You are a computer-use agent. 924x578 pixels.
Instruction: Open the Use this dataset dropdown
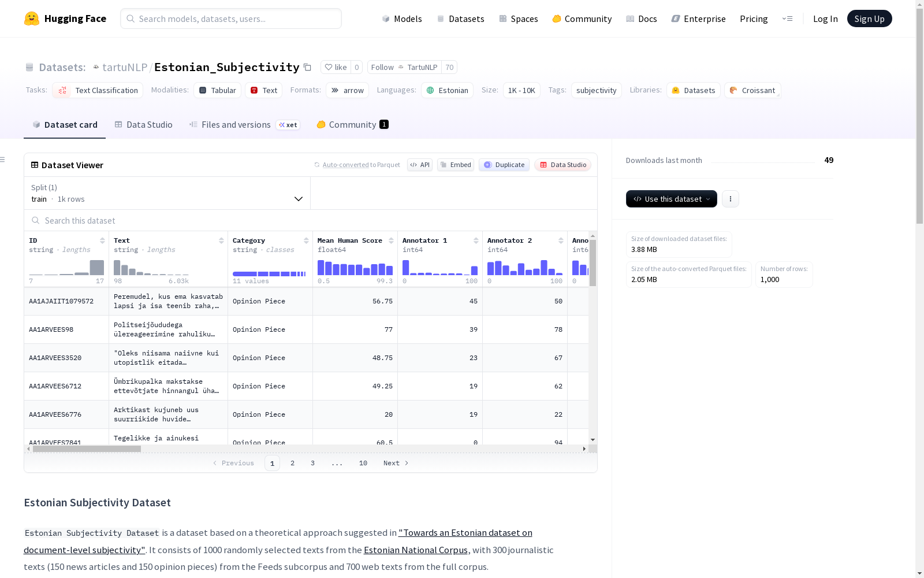click(672, 199)
